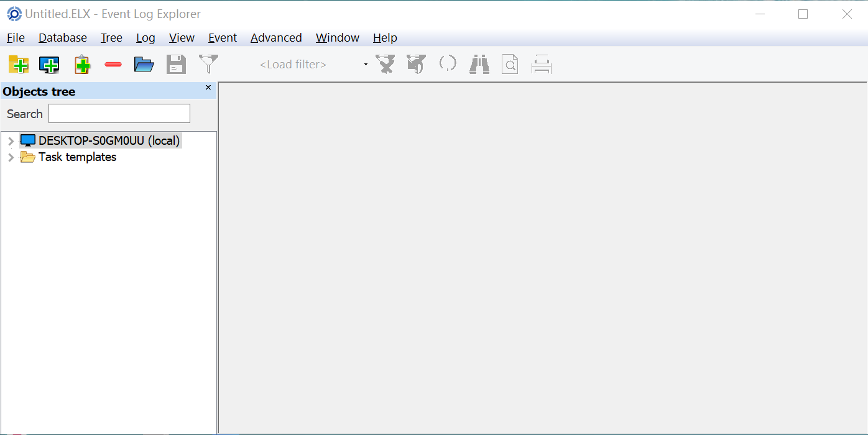This screenshot has width=868, height=435.
Task: Expand the DESKTOP-S0GM0UU (local) node
Action: (11, 141)
